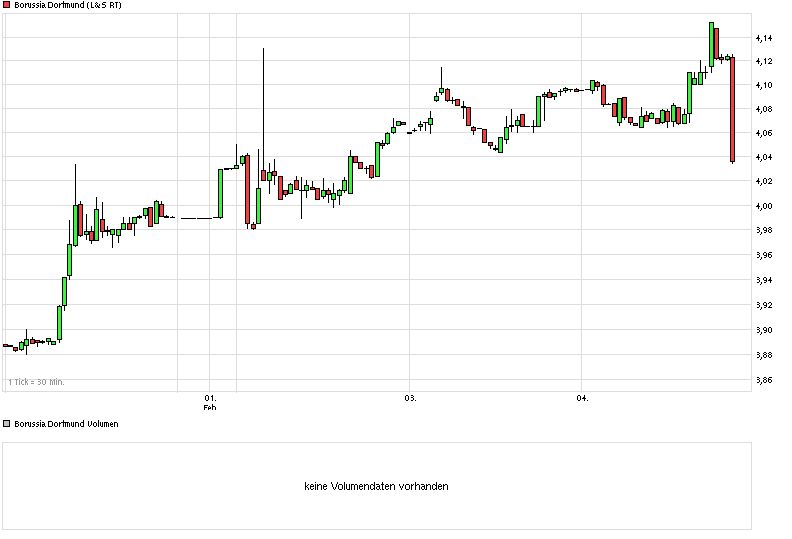Click the 3,88 price axis label
Screen dimensions: 792x539
(x=764, y=355)
